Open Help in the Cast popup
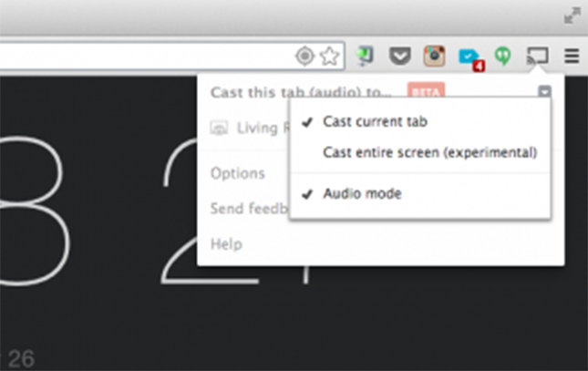 (x=226, y=243)
